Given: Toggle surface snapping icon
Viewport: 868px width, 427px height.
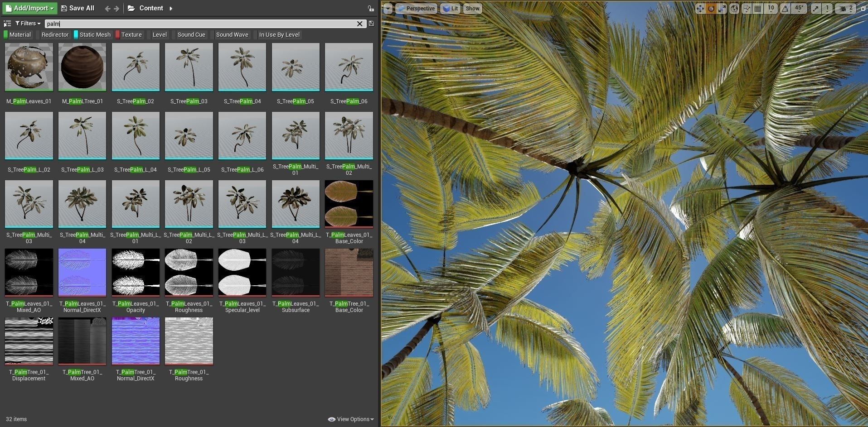Looking at the screenshot, I should 747,8.
